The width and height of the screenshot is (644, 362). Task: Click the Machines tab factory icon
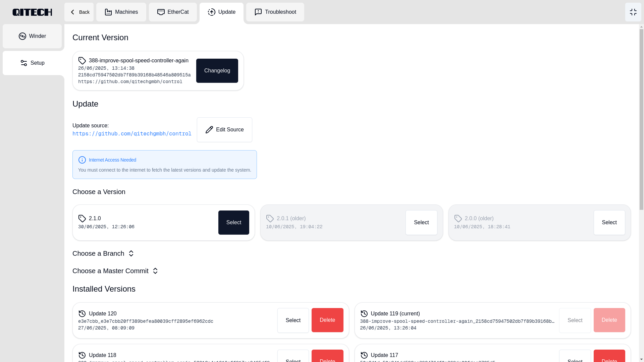[108, 12]
